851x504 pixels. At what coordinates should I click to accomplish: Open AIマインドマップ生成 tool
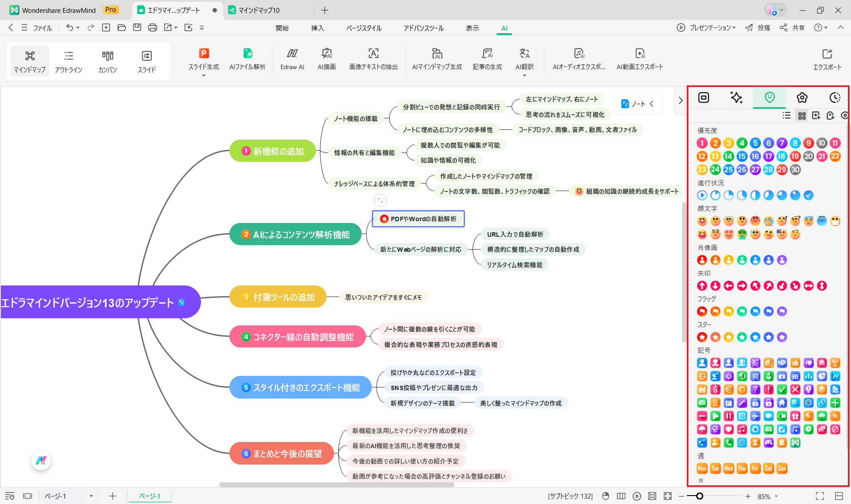coord(437,59)
